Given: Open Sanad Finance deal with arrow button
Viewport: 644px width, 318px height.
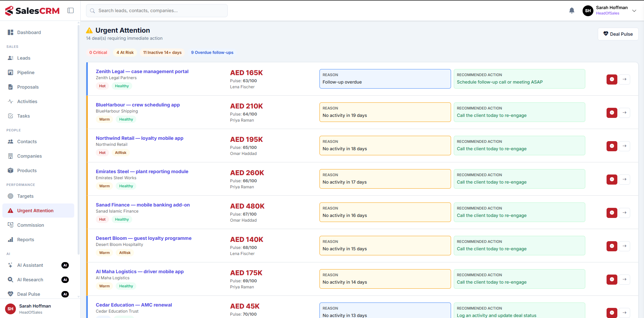Looking at the screenshot, I should (x=624, y=213).
